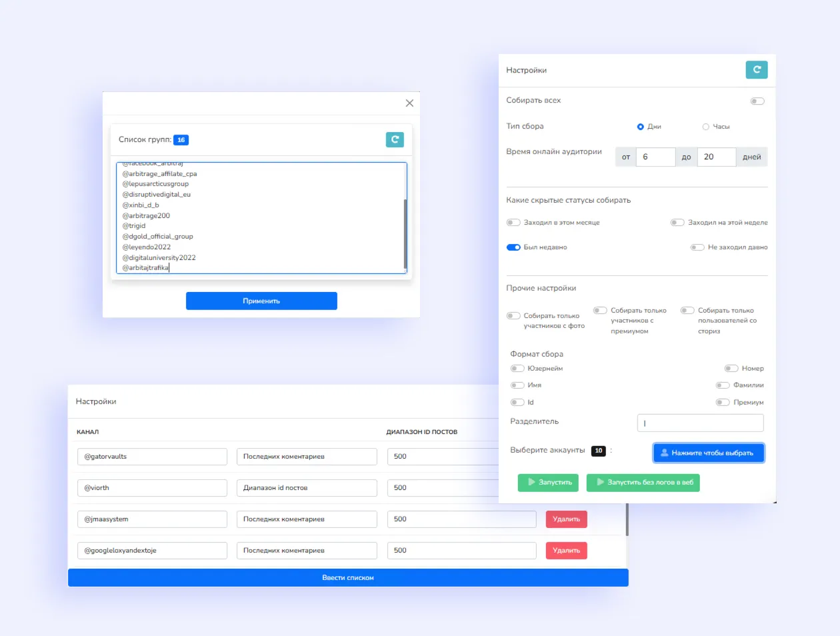Delete the @jmaasystem channel row
The width and height of the screenshot is (840, 636).
(x=567, y=519)
